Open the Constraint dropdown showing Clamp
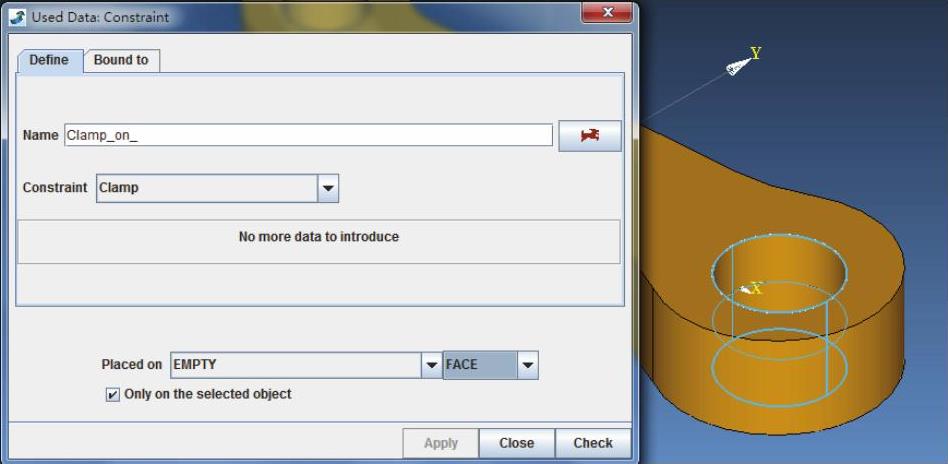 pyautogui.click(x=328, y=188)
